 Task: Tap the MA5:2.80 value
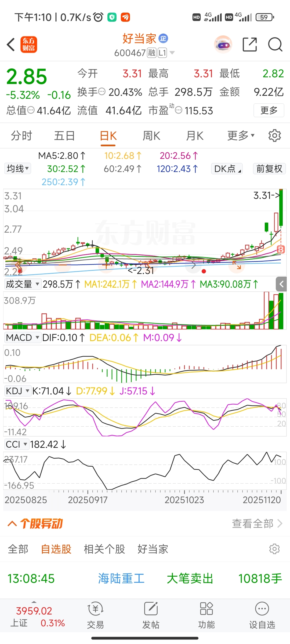click(x=62, y=156)
